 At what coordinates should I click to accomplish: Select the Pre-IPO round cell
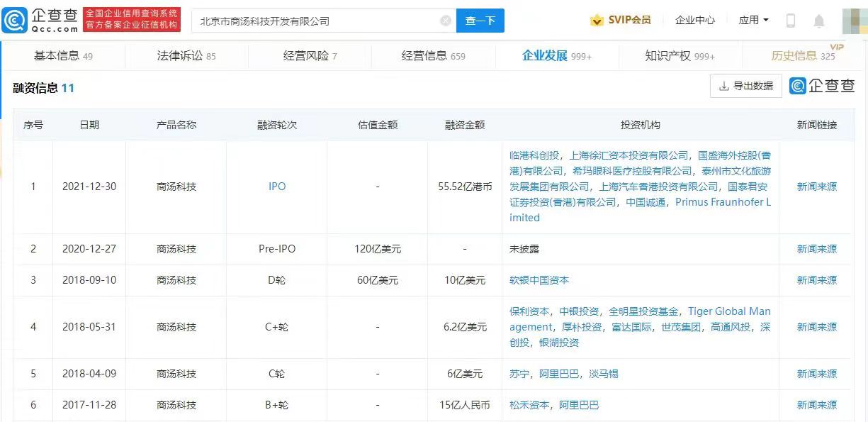pos(277,249)
